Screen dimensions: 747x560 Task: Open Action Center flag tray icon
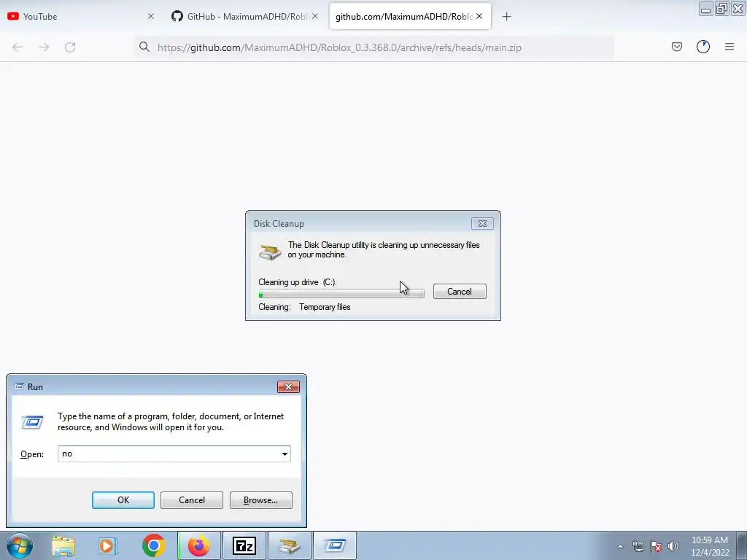(x=656, y=546)
